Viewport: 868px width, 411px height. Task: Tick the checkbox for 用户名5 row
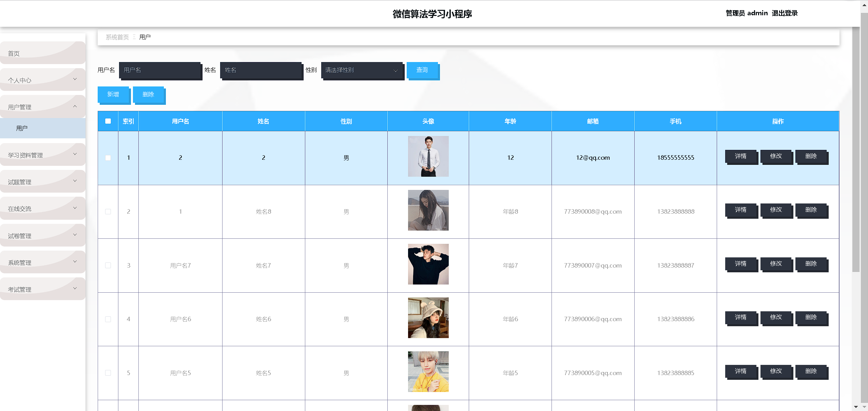[108, 373]
